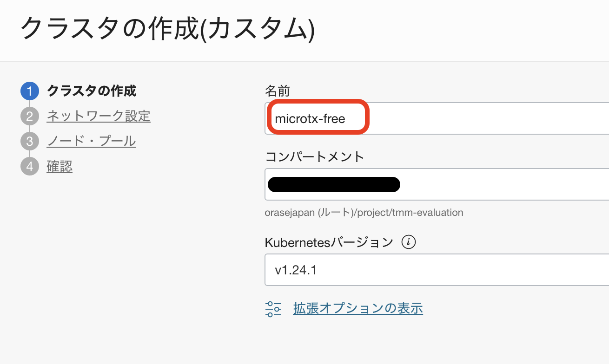
Task: Select the current クラスタの作成 step label
Action: 92,91
